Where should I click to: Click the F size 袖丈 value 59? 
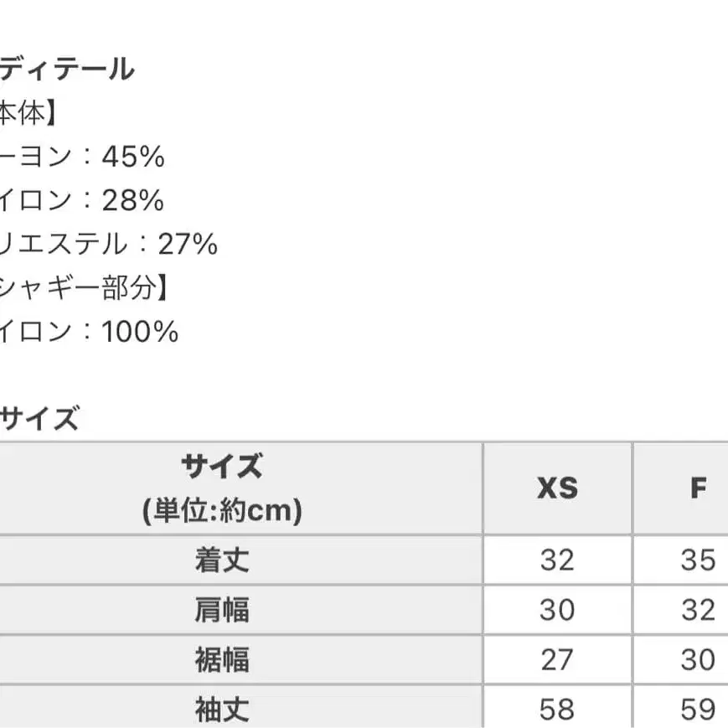coord(698,710)
